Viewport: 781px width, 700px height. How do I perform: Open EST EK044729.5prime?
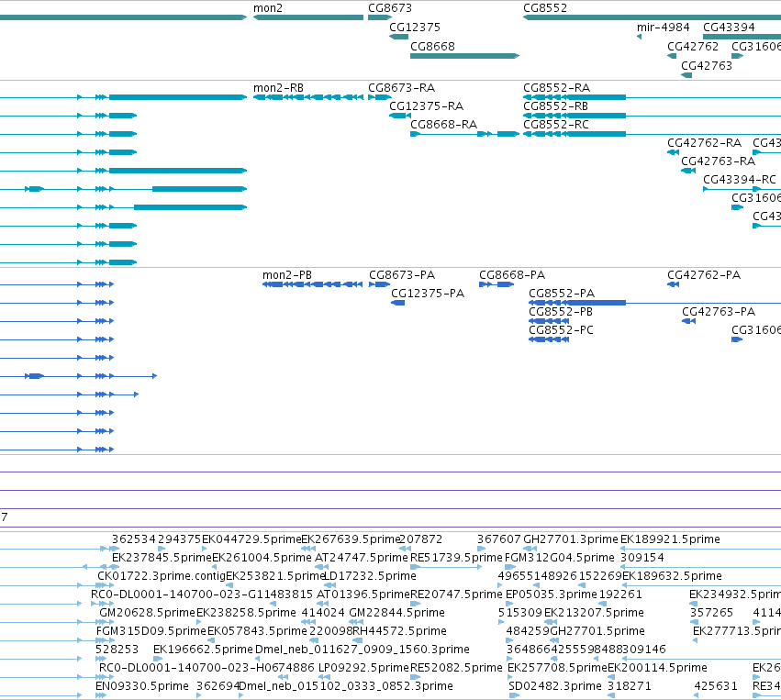coord(251,539)
